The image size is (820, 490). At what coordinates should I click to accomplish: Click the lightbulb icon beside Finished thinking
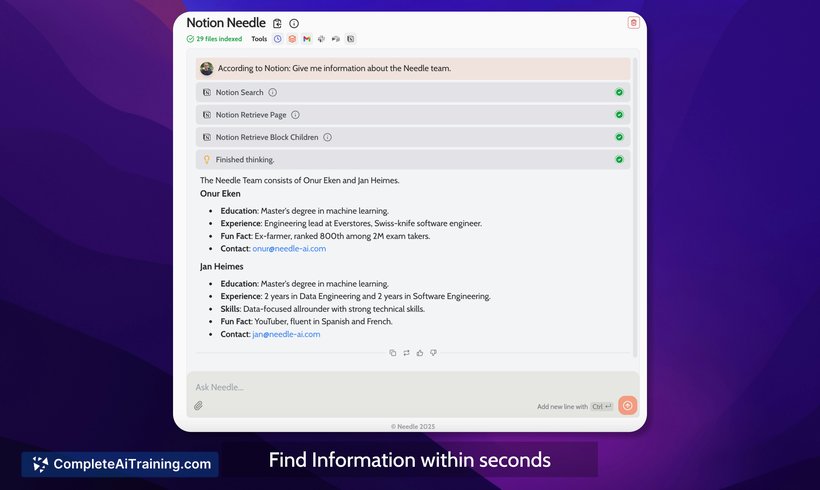[207, 159]
